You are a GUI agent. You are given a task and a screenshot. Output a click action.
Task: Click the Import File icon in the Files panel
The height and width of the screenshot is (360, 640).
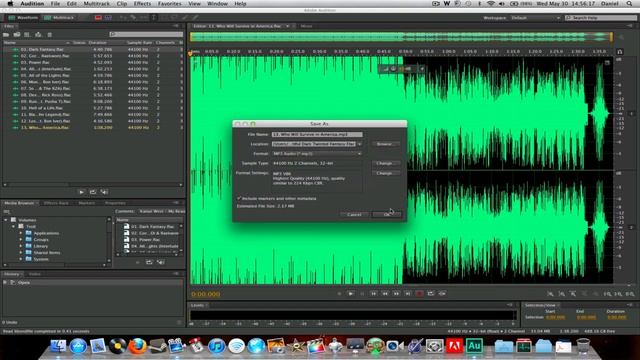(x=17, y=35)
